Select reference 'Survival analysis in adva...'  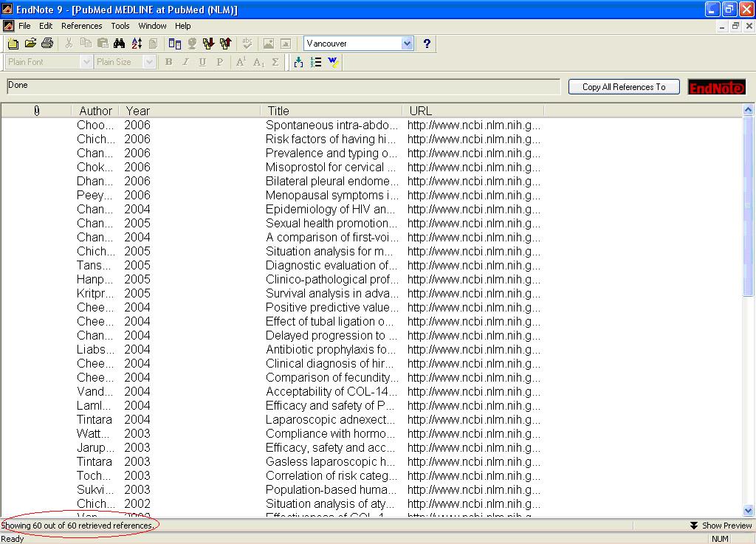(x=331, y=294)
